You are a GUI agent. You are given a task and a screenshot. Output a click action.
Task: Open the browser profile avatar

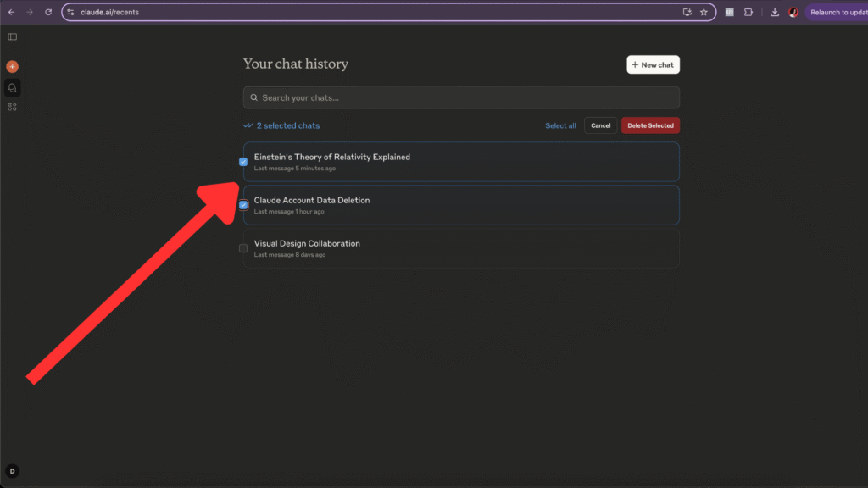coord(793,12)
